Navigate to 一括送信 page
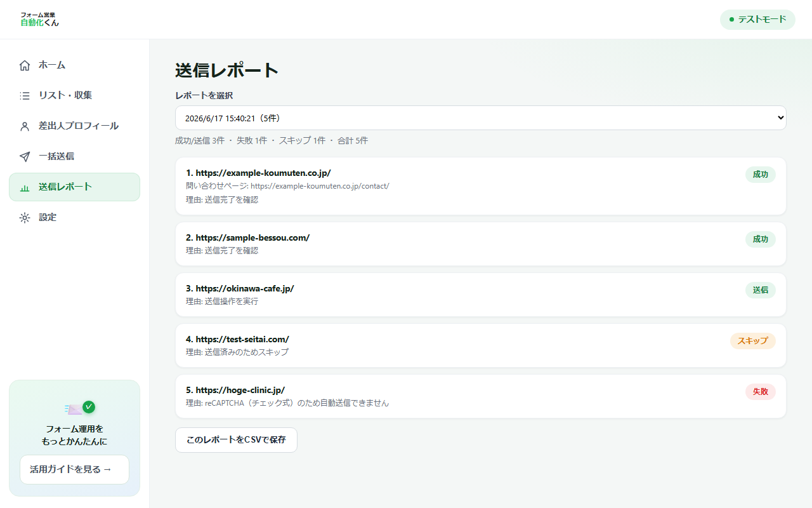 coord(74,156)
